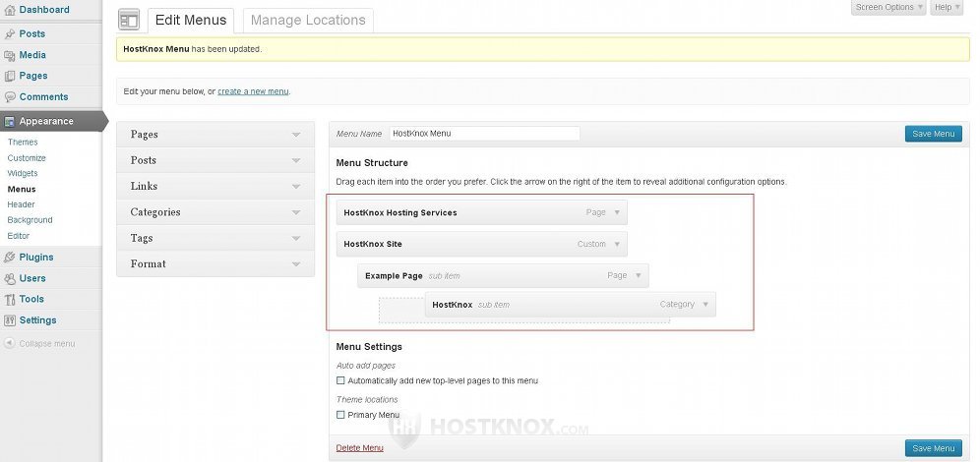The height and width of the screenshot is (462, 980).
Task: Click the Dashboard home icon
Action: (x=10, y=10)
